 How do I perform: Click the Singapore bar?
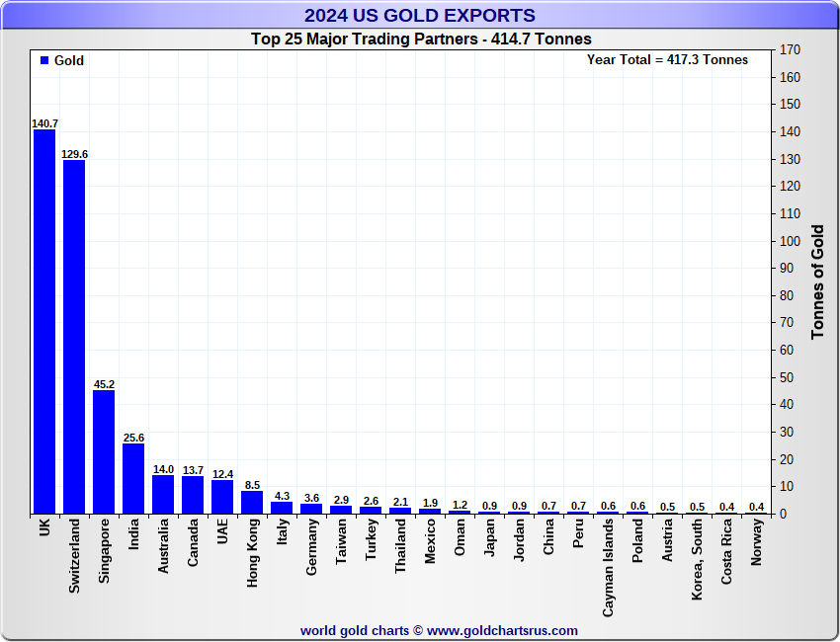click(104, 452)
